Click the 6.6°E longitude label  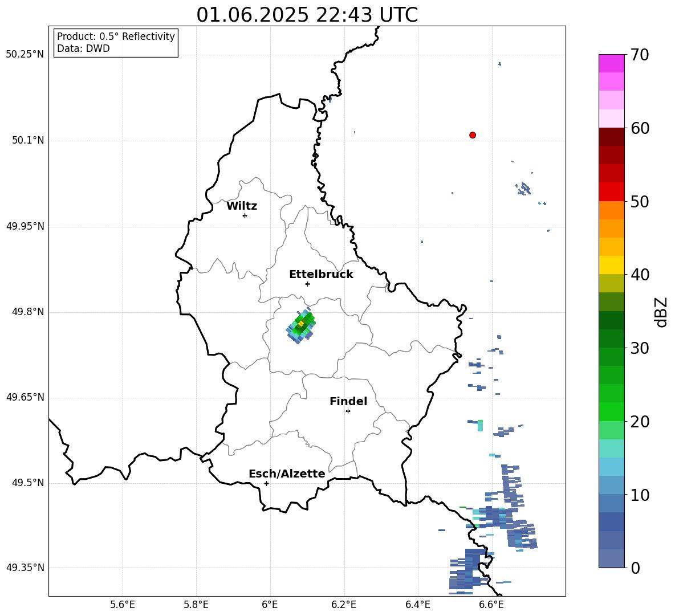pos(491,605)
